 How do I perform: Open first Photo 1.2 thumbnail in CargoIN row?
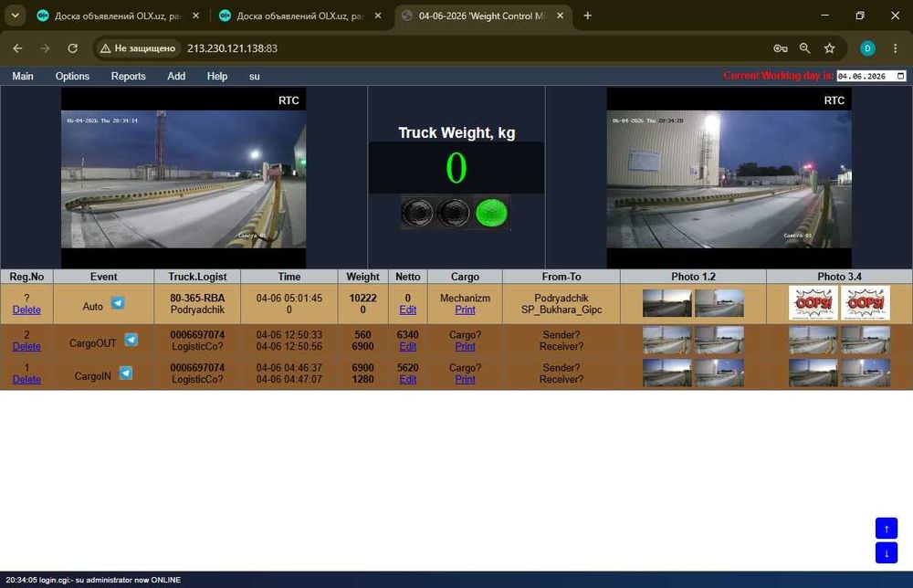pyautogui.click(x=667, y=373)
